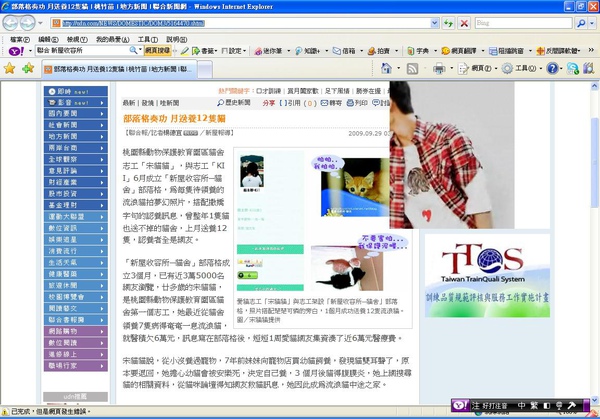600x419 pixels.
Task: Open the 國內要聞 sidebar category
Action: (x=75, y=113)
